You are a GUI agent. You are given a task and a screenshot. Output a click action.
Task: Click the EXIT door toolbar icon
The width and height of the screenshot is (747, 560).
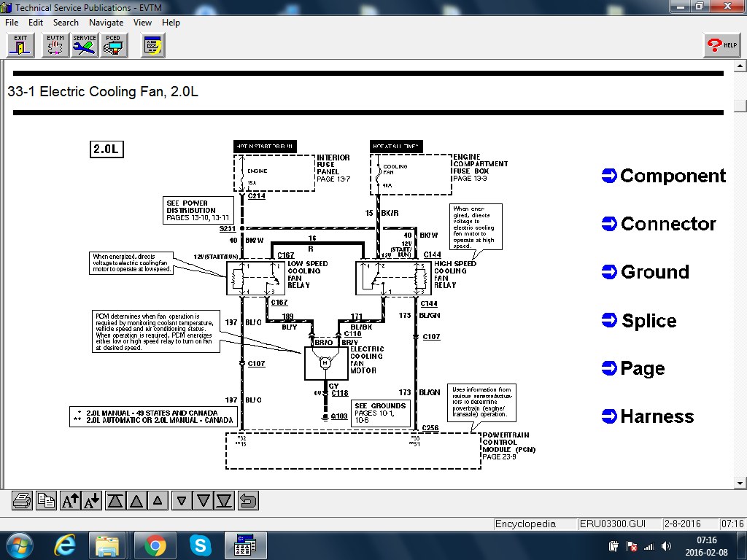[20, 45]
